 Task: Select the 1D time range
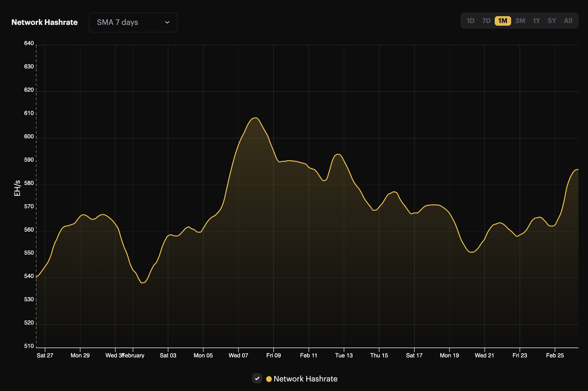(471, 20)
